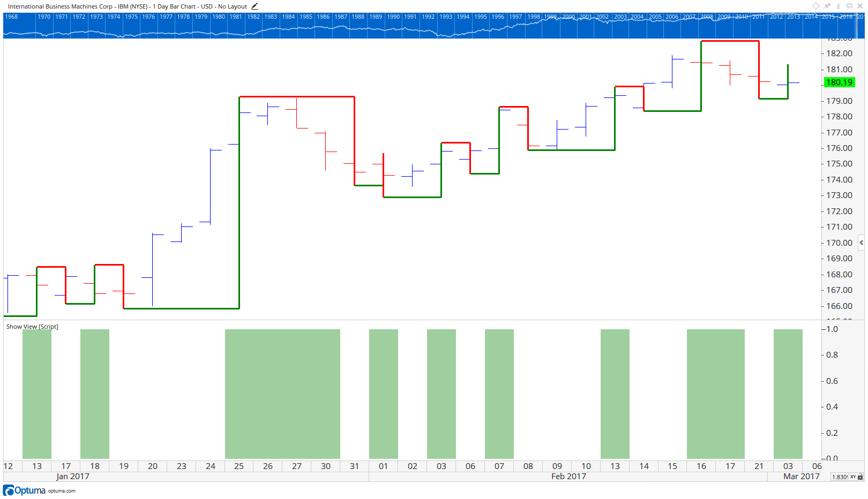Open chart info via the 'i' icon

[x=839, y=6]
